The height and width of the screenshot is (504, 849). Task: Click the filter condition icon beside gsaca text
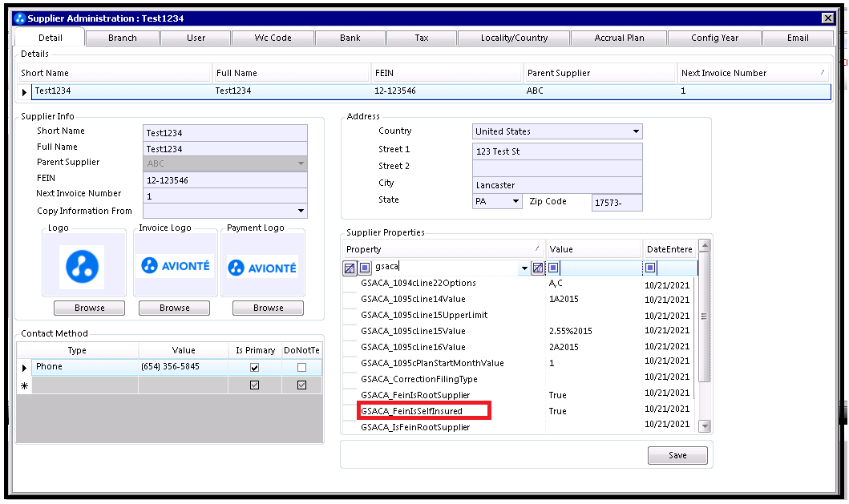click(365, 268)
